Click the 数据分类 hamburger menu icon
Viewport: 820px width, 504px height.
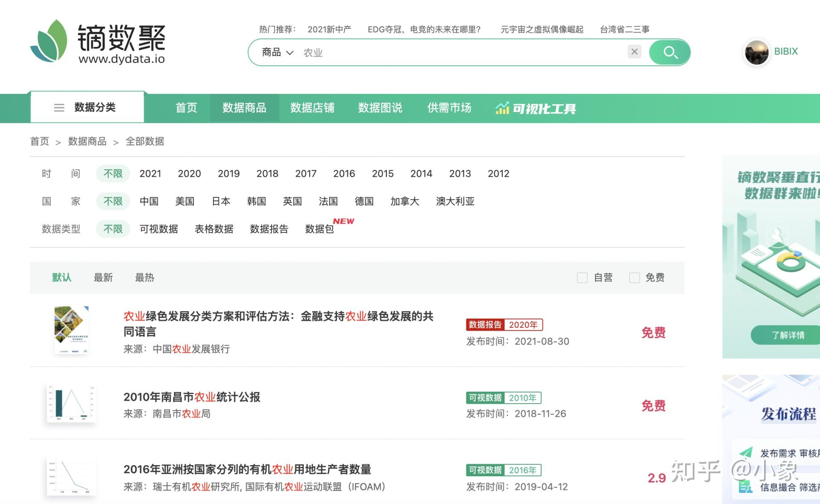click(59, 108)
